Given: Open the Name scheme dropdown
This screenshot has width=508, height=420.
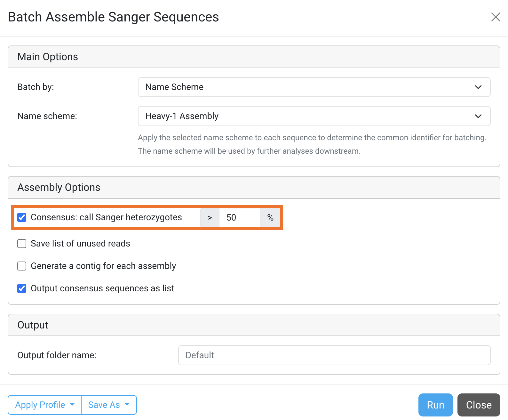Looking at the screenshot, I should pyautogui.click(x=314, y=116).
